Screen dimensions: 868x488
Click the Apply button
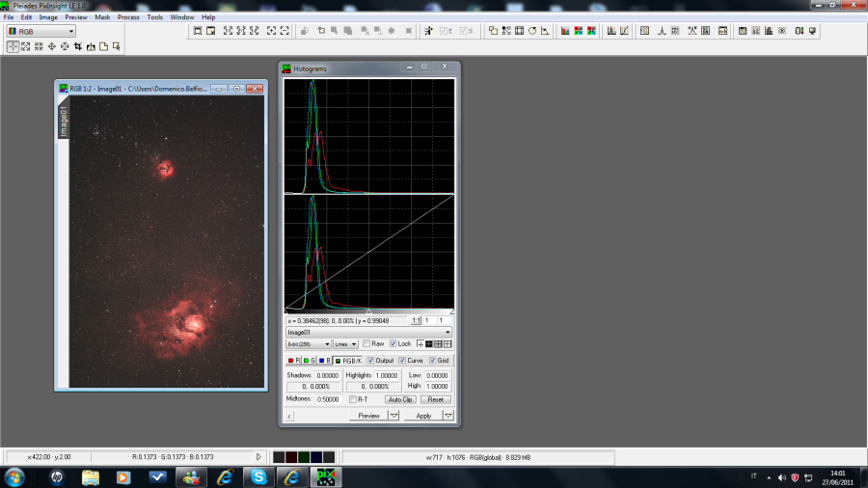pyautogui.click(x=423, y=416)
